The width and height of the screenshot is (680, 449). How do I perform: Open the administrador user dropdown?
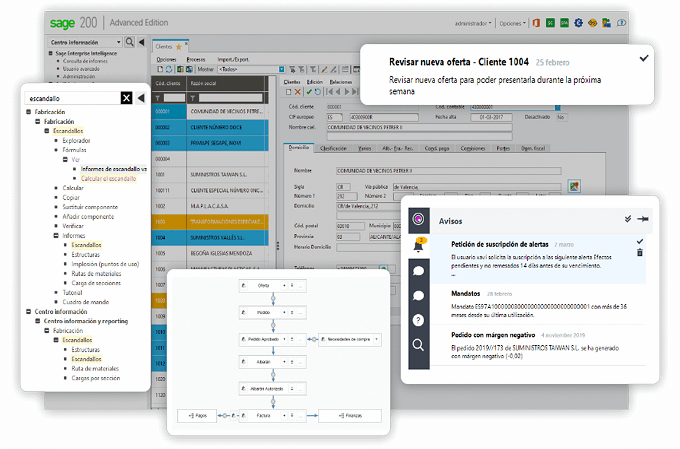coord(472,22)
